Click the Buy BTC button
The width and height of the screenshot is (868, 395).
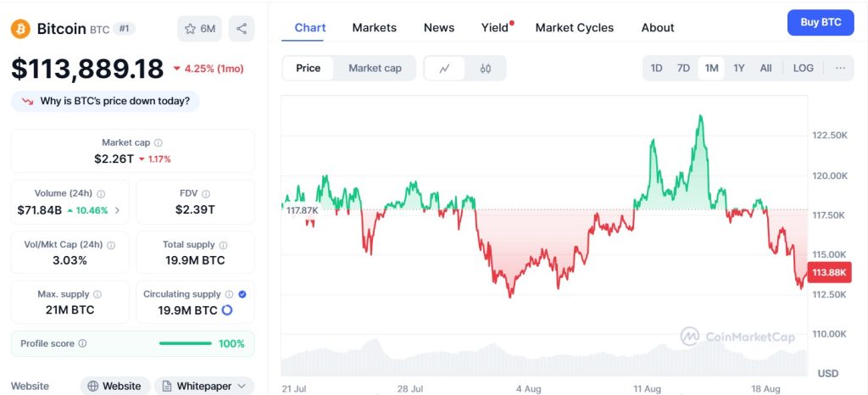click(x=820, y=23)
